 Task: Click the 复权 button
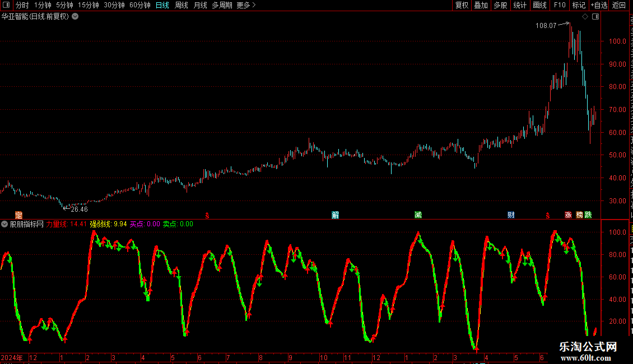pyautogui.click(x=462, y=5)
